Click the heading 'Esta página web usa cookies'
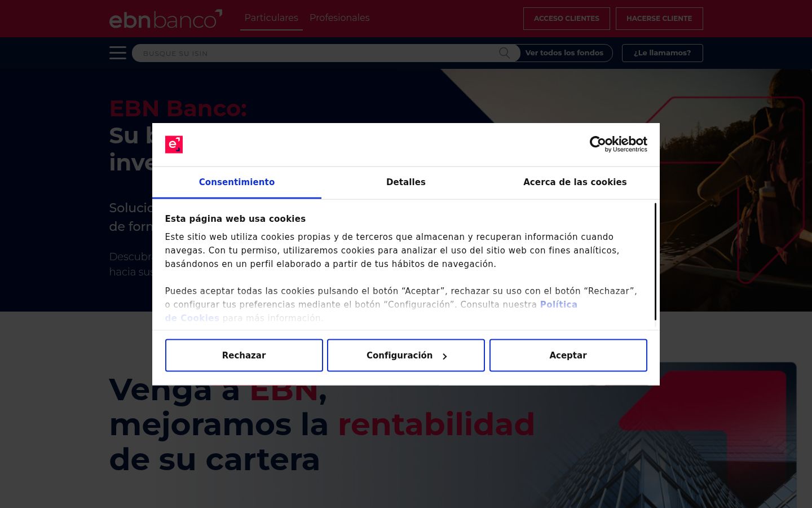 point(235,219)
